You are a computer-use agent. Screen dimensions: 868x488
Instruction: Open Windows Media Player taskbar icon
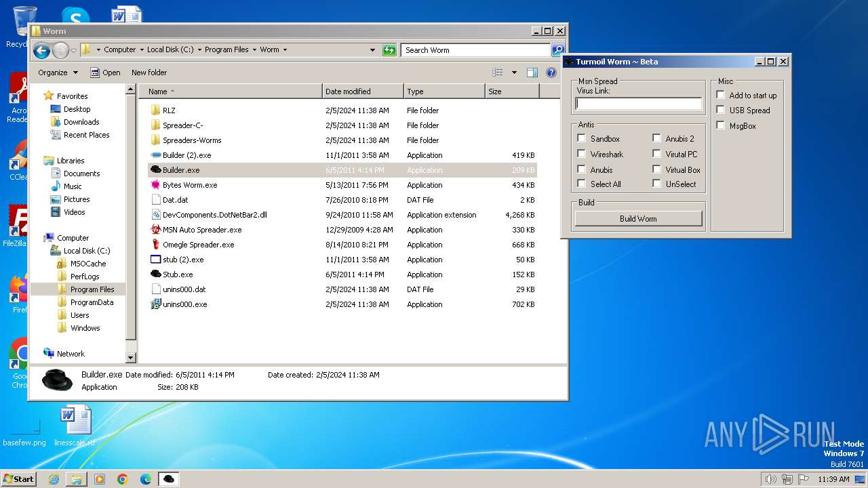tap(100, 479)
